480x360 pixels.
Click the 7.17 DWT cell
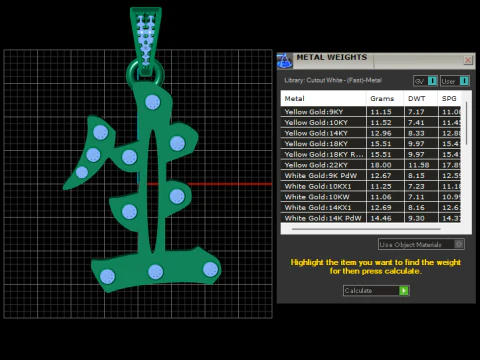[x=421, y=112]
